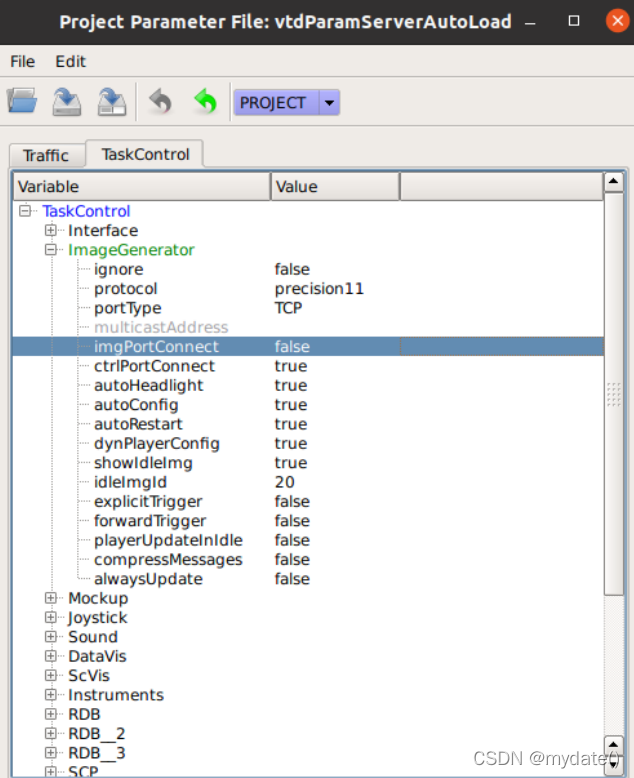634x778 pixels.
Task: Click the compressMessages false value
Action: tap(292, 559)
